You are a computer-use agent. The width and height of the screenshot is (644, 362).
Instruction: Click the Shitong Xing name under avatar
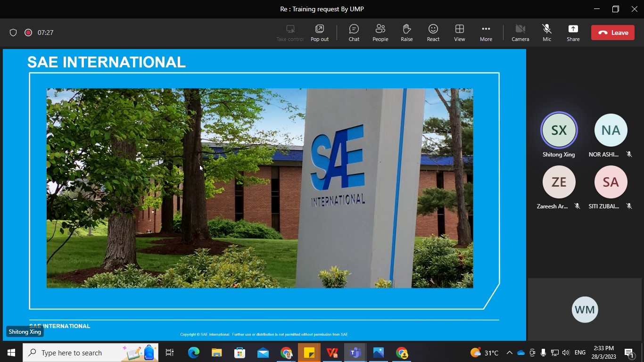tap(559, 155)
